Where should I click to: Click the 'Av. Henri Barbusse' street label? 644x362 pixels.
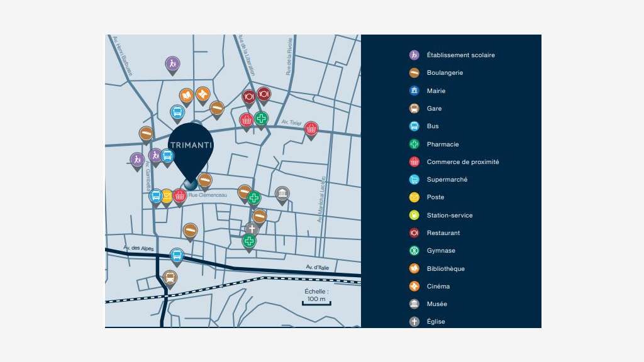pyautogui.click(x=122, y=56)
